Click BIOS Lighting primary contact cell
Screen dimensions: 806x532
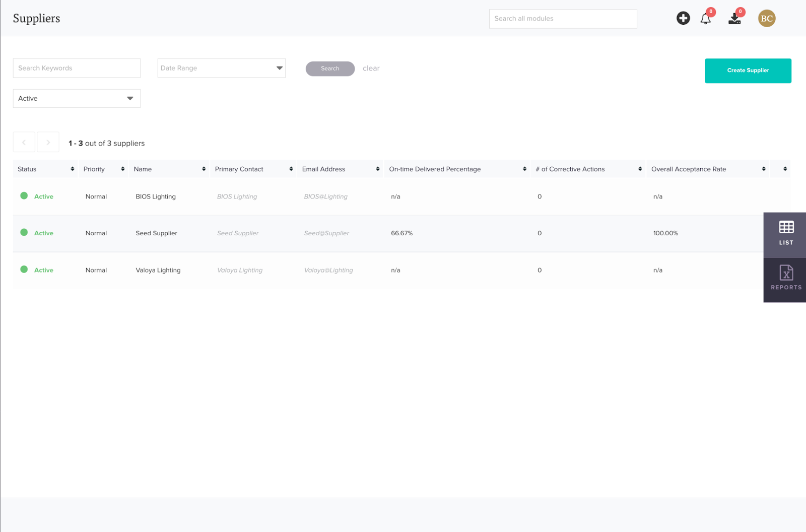coord(237,196)
